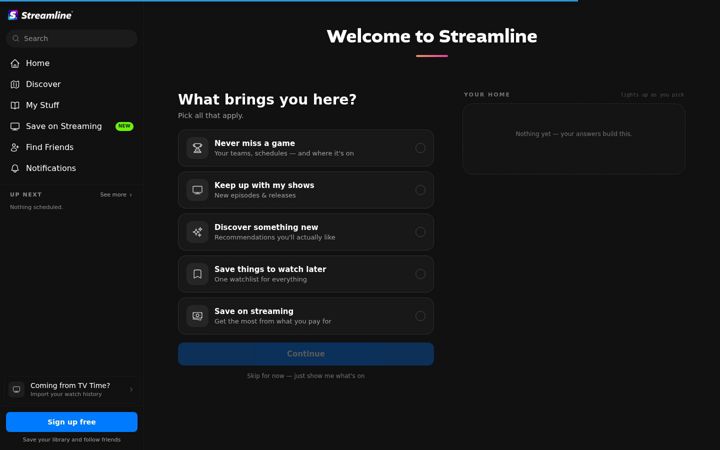The width and height of the screenshot is (720, 450).
Task: Click Skip for now link
Action: (306, 376)
